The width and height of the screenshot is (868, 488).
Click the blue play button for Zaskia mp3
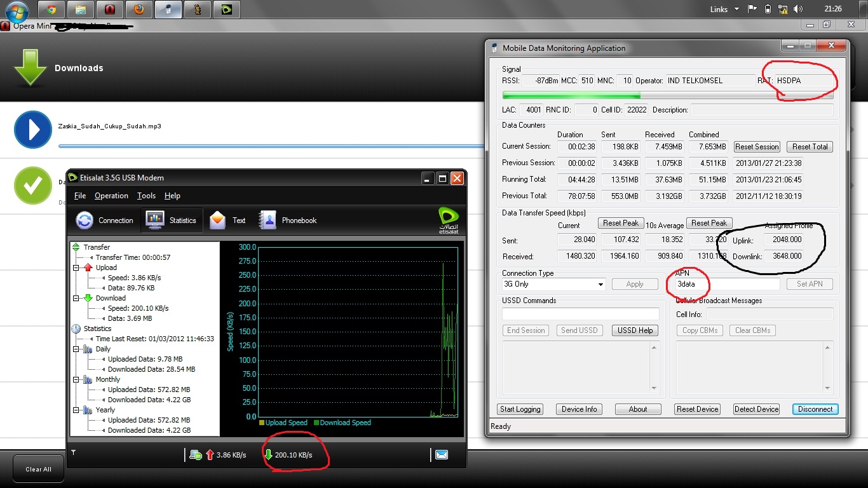33,130
